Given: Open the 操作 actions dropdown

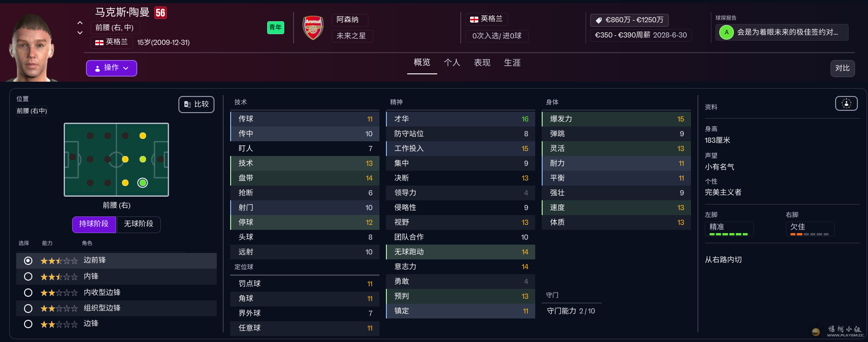Looking at the screenshot, I should click(111, 68).
